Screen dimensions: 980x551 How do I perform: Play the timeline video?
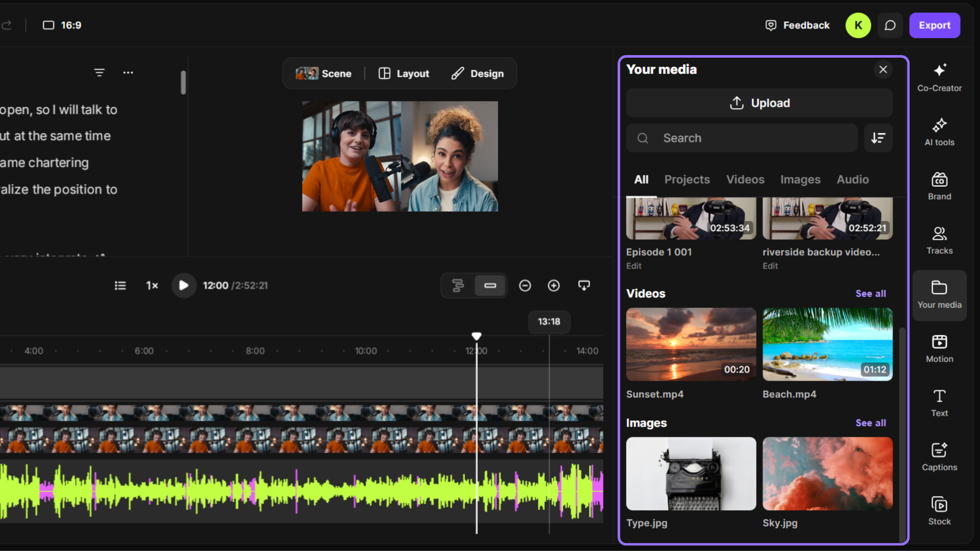[x=183, y=286]
